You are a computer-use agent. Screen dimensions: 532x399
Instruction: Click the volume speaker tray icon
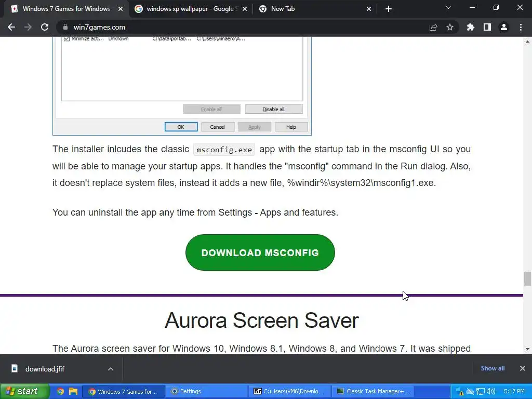[x=490, y=392]
